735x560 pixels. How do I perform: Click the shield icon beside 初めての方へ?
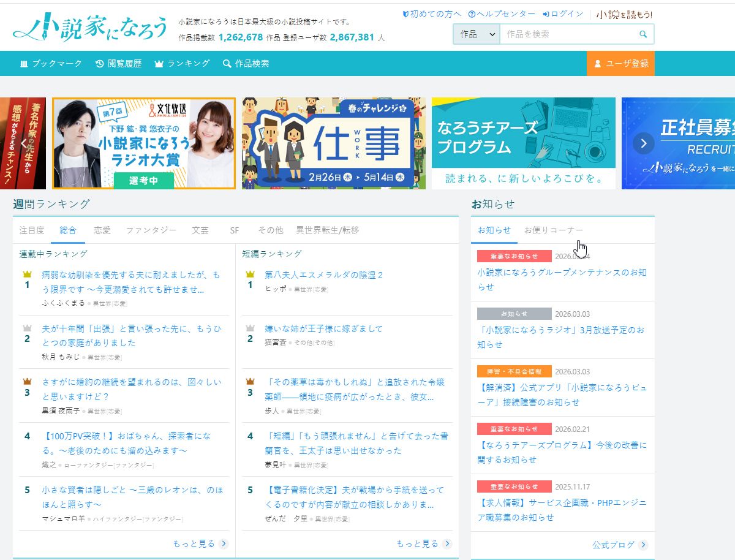(x=405, y=13)
